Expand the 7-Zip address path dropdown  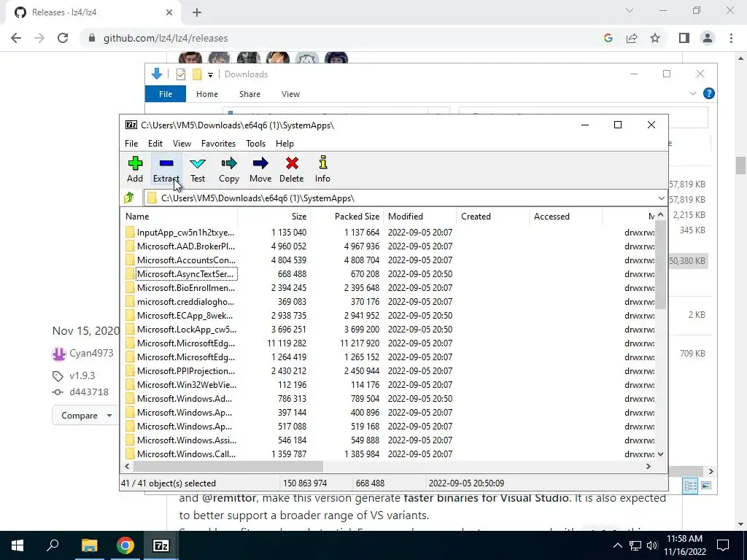point(661,198)
